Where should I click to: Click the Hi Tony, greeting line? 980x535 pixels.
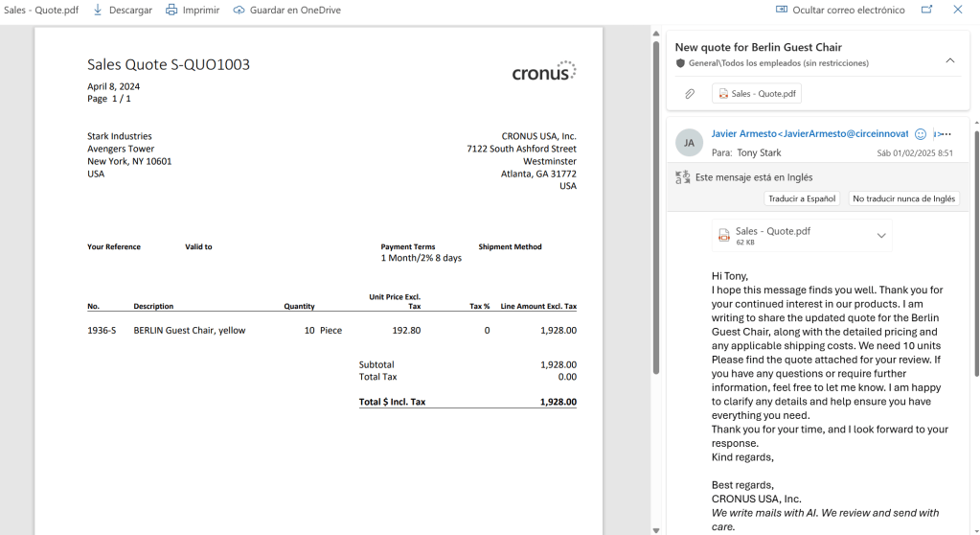(729, 276)
